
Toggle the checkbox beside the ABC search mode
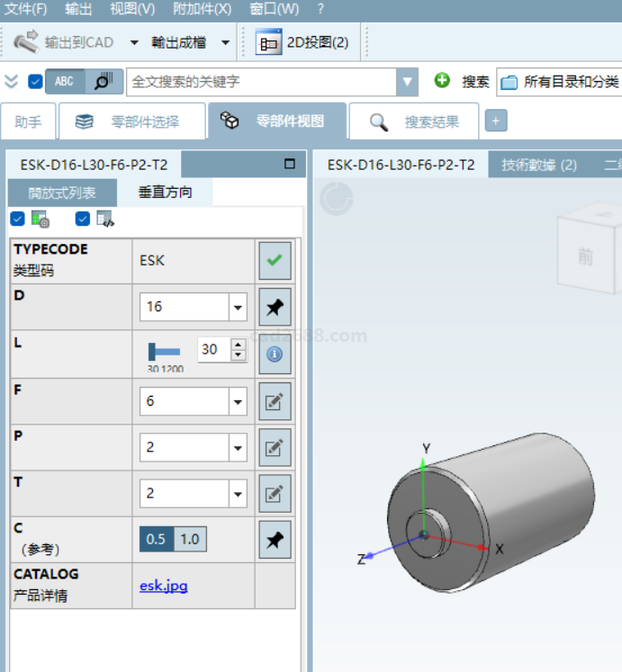pyautogui.click(x=35, y=82)
